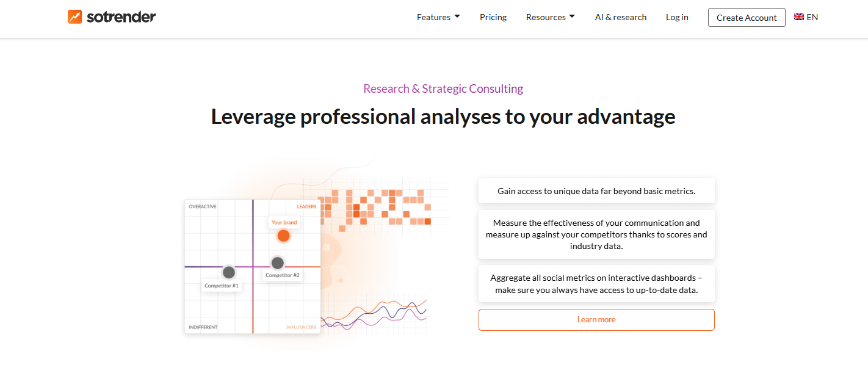Open the EN language selector
This screenshot has width=868, height=376.
[812, 17]
